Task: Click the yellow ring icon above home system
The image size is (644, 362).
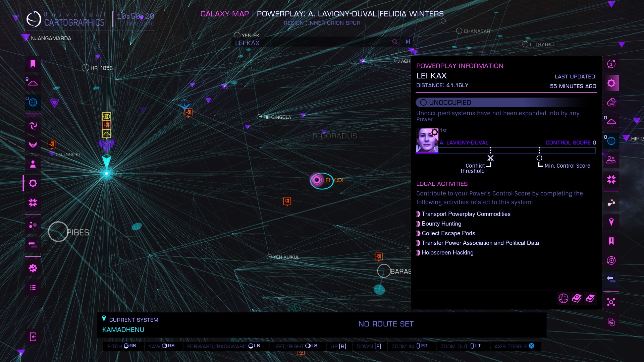Action: [x=106, y=116]
